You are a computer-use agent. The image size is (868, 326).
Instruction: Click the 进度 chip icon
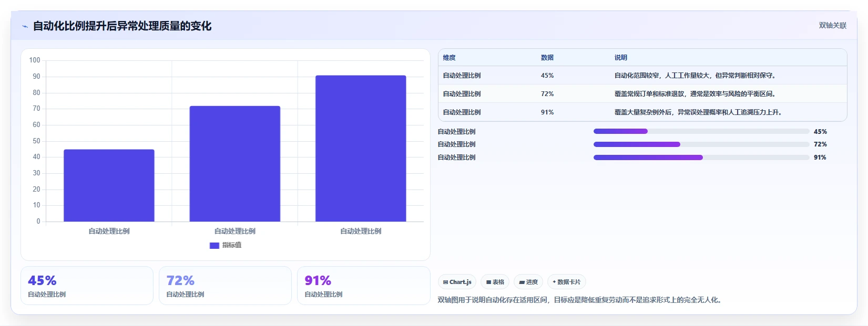522,282
